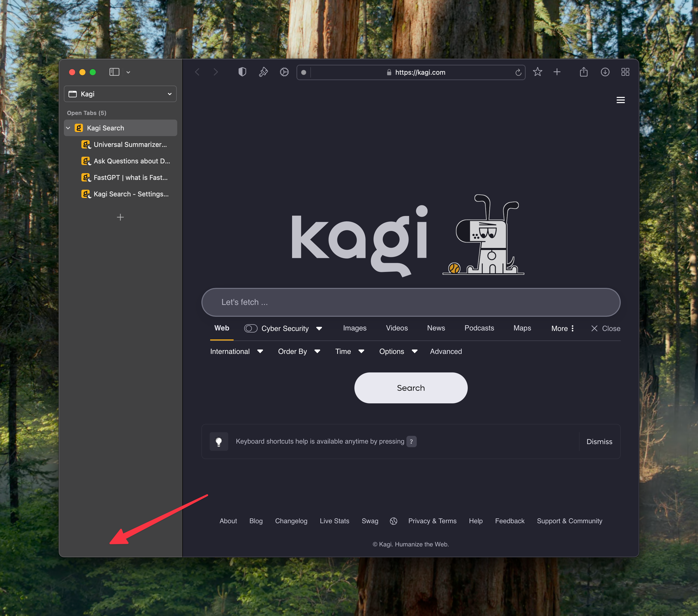Click the Let's fetch search field
698x616 pixels.
click(411, 302)
